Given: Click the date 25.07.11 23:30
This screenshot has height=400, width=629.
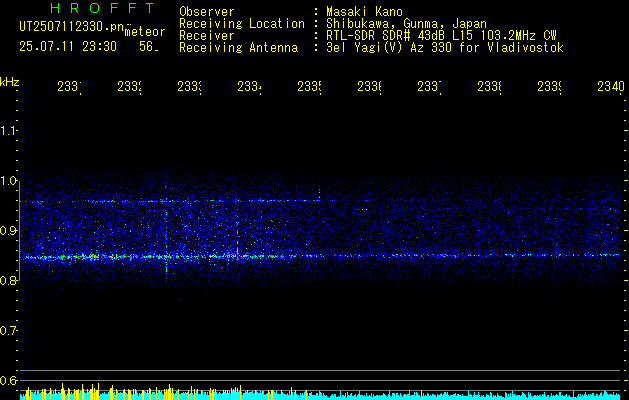Looking at the screenshot, I should (68, 47).
